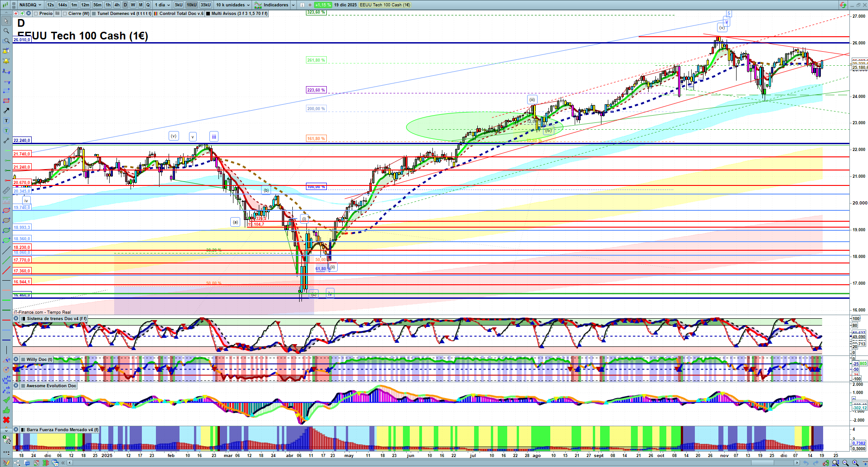This screenshot has height=467, width=868.
Task: Select the circled T text label tool
Action: [6, 131]
